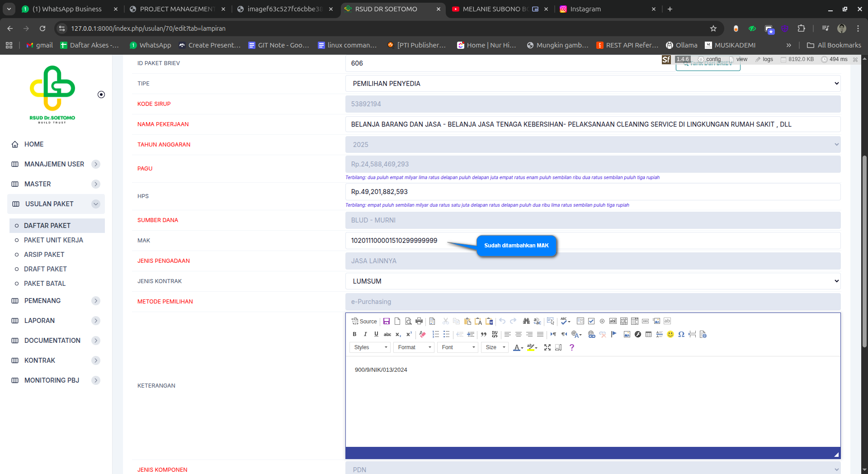Toggle the sidebar pin radio icon

[101, 95]
